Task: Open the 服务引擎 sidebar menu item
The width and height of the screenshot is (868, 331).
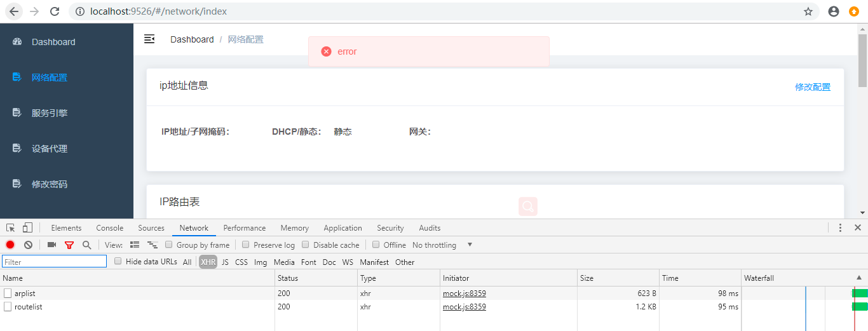Action: pyautogui.click(x=67, y=113)
